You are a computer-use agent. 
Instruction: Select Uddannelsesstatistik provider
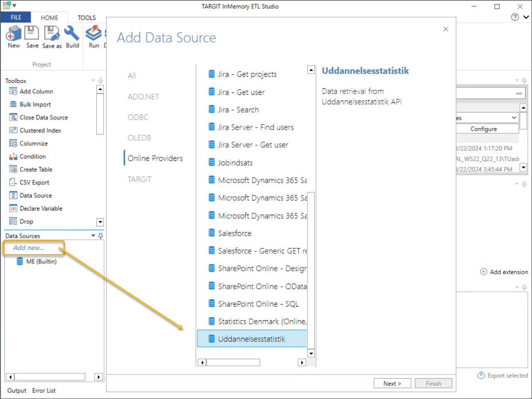(252, 339)
